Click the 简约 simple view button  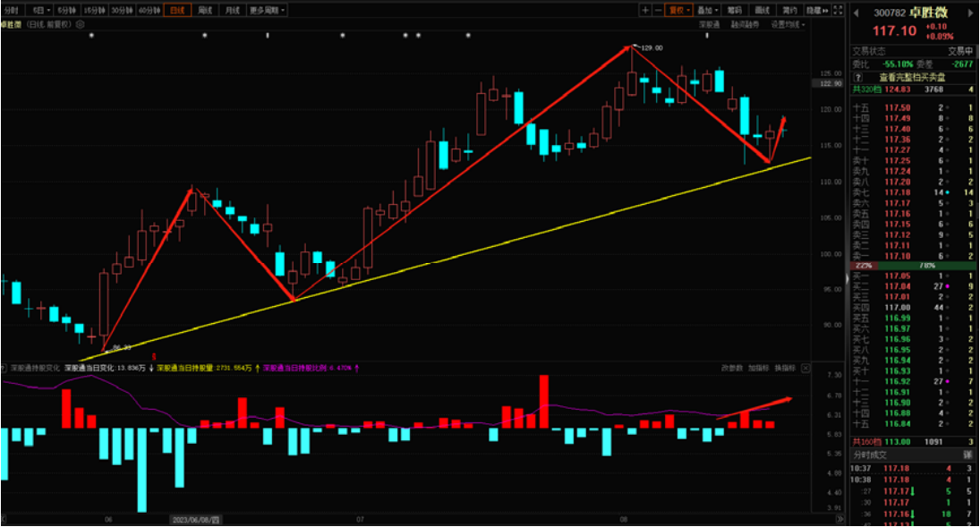[789, 10]
